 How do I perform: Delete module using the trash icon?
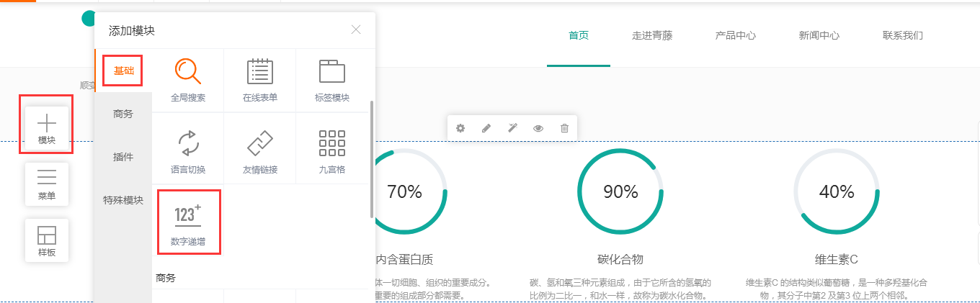[x=564, y=128]
